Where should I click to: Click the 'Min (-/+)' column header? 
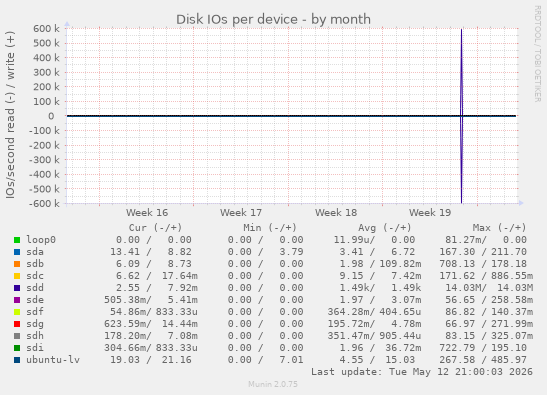tap(270, 228)
